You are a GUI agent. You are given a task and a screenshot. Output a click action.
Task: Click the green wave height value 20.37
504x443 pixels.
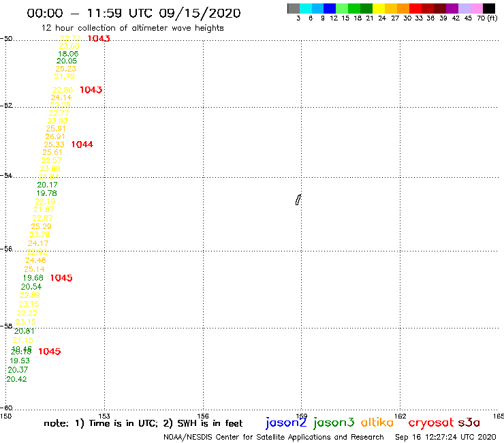pyautogui.click(x=18, y=370)
